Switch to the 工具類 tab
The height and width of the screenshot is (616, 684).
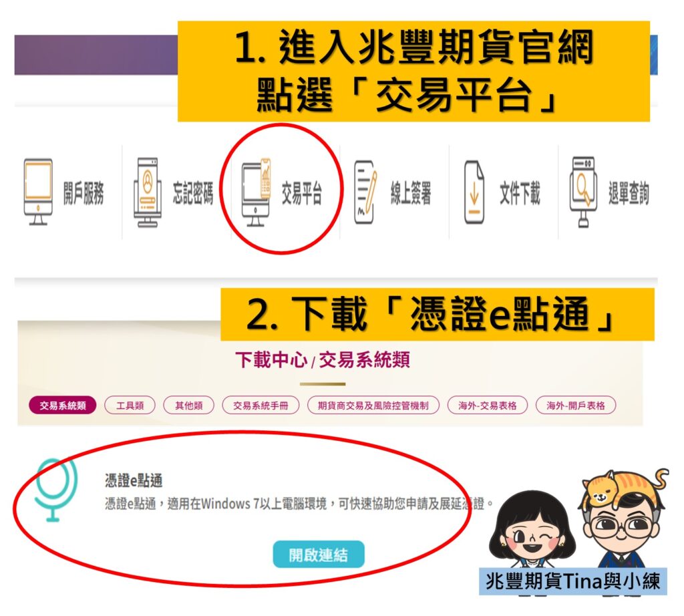tap(130, 406)
